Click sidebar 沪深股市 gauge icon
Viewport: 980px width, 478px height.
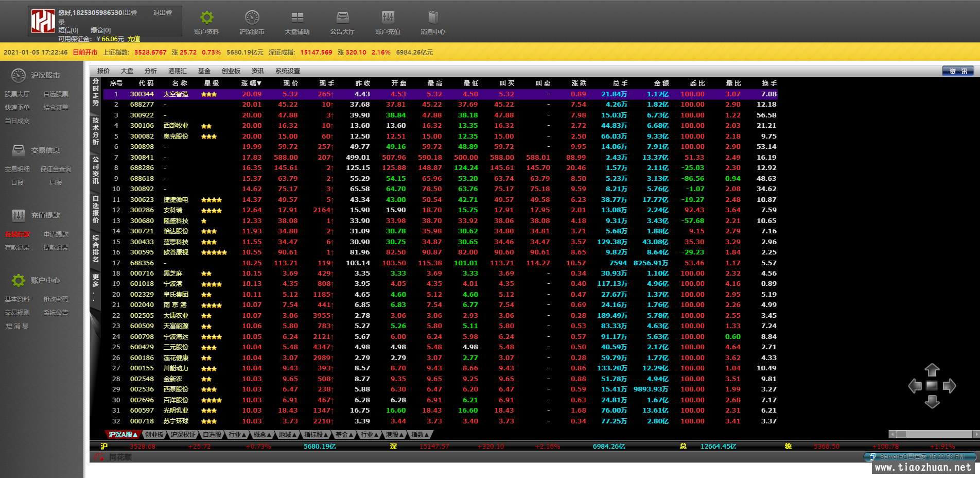(x=19, y=75)
